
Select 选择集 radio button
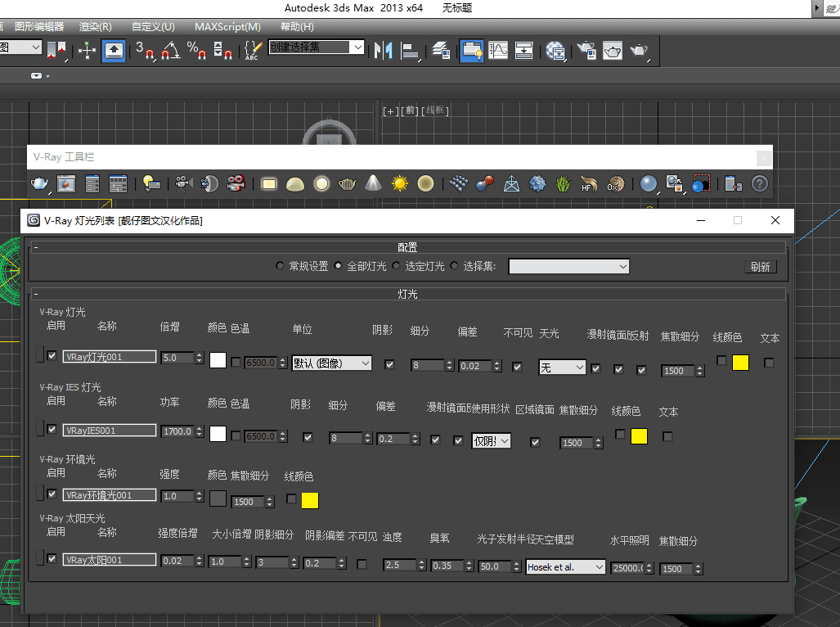point(454,266)
